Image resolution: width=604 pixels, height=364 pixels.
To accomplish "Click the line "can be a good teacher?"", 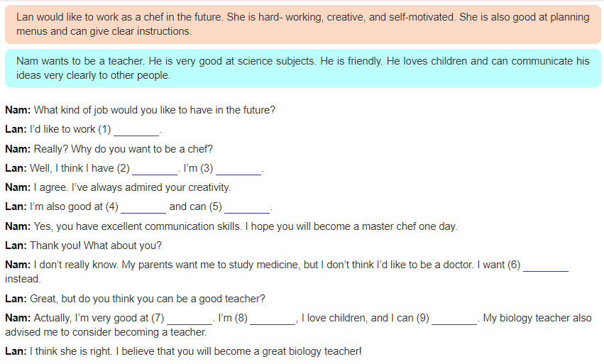I will point(148,299).
